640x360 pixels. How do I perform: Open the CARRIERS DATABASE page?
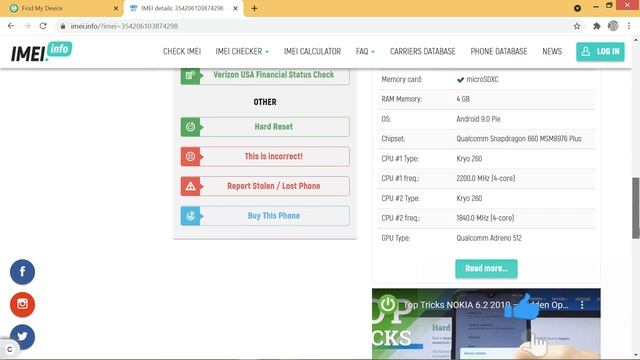[422, 51]
